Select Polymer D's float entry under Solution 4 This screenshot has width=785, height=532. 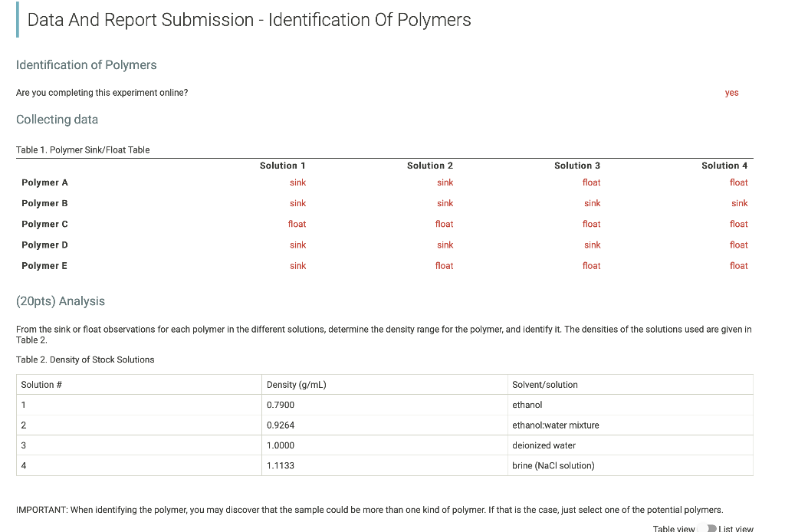click(x=738, y=245)
